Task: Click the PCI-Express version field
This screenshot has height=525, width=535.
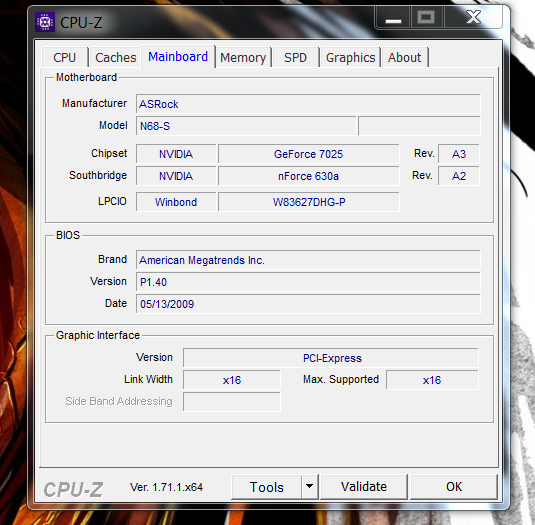Action: (331, 358)
